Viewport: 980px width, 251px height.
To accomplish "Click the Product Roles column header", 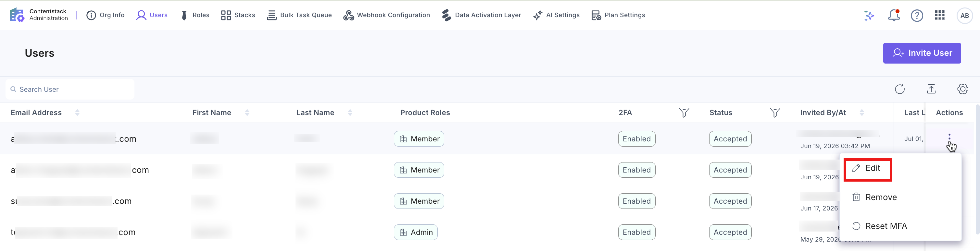I will 425,113.
